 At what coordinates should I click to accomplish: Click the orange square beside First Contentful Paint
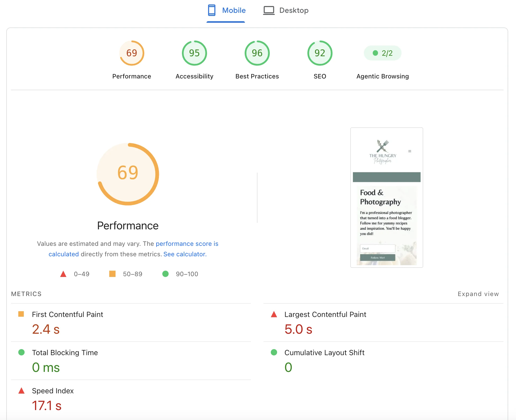point(21,314)
